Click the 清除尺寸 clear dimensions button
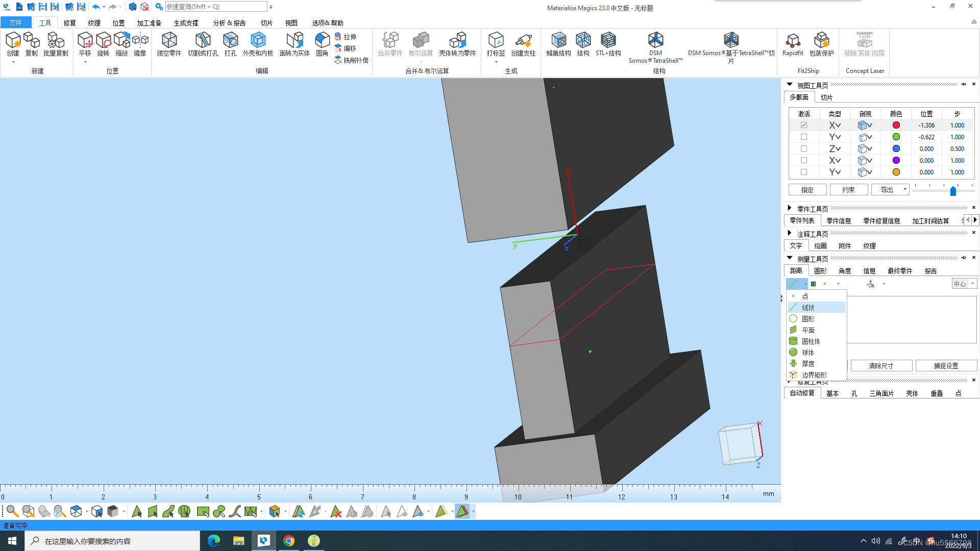The height and width of the screenshot is (551, 980). click(x=881, y=366)
